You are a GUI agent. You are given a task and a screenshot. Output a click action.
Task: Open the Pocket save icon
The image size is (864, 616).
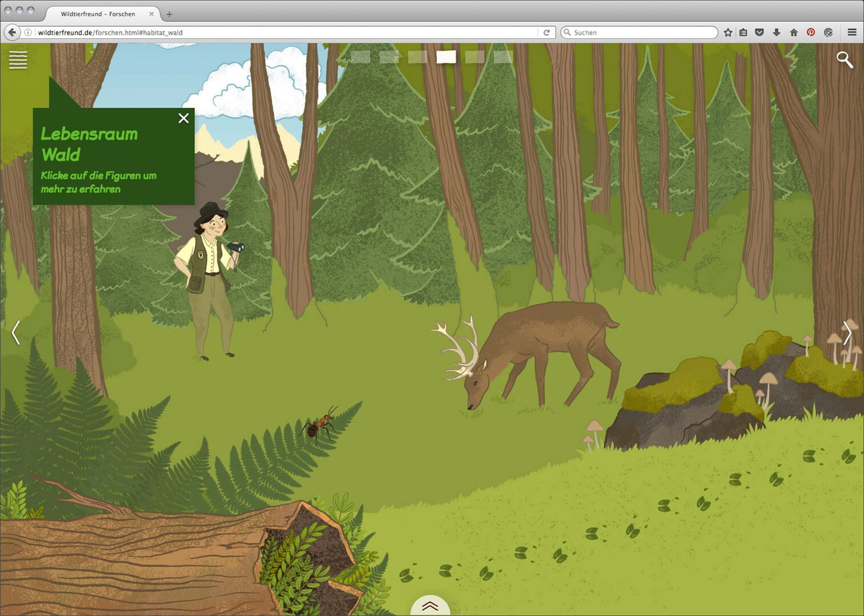point(759,33)
